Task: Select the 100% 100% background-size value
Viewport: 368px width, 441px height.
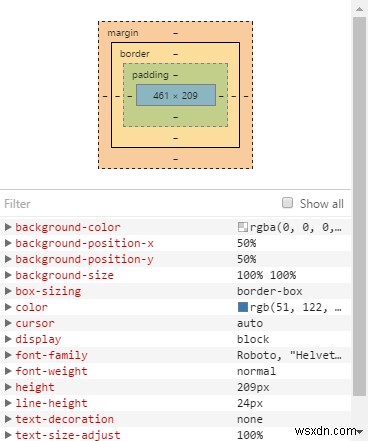Action: click(266, 275)
